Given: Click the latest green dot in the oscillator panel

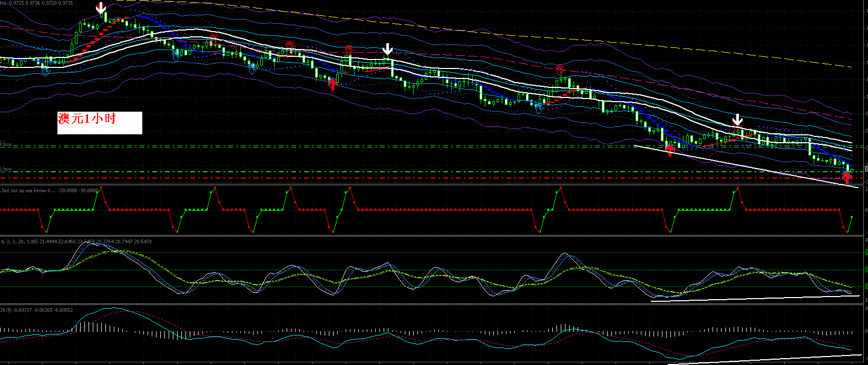Looking at the screenshot, I should 852,216.
